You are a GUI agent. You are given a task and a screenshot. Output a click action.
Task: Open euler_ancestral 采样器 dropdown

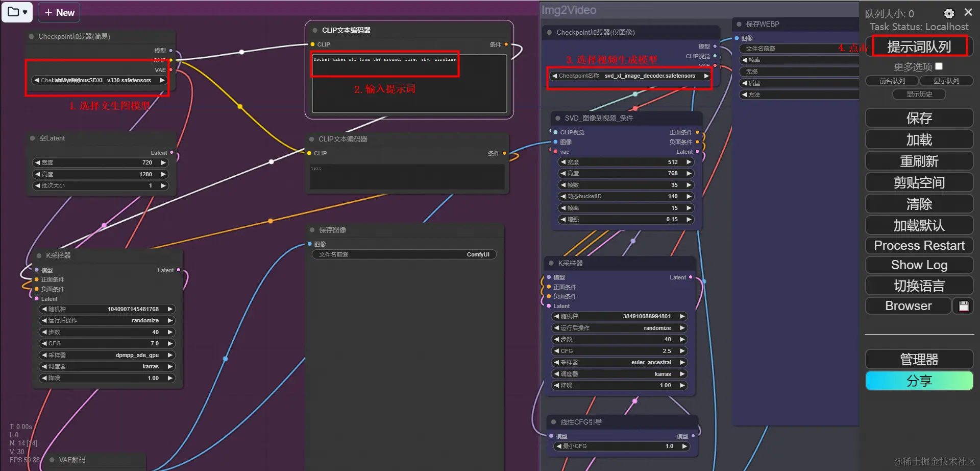point(620,362)
